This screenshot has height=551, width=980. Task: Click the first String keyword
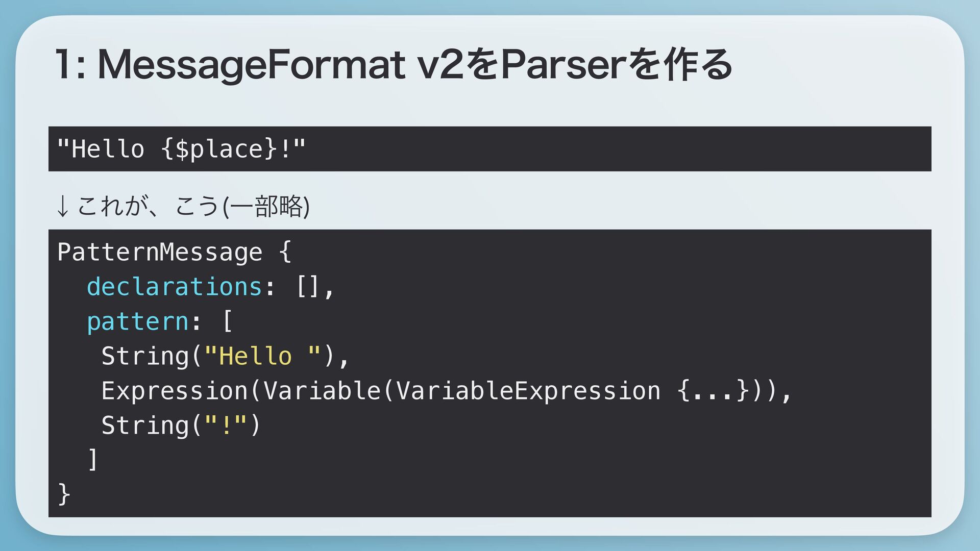(x=145, y=356)
